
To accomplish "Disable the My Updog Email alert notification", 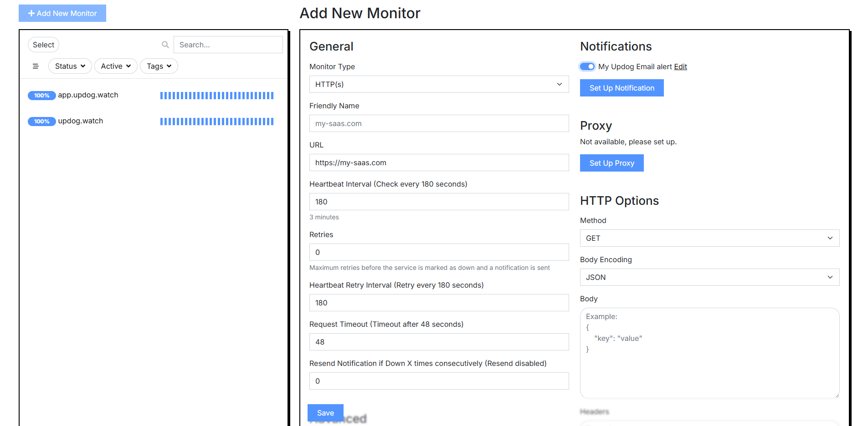I will (587, 66).
